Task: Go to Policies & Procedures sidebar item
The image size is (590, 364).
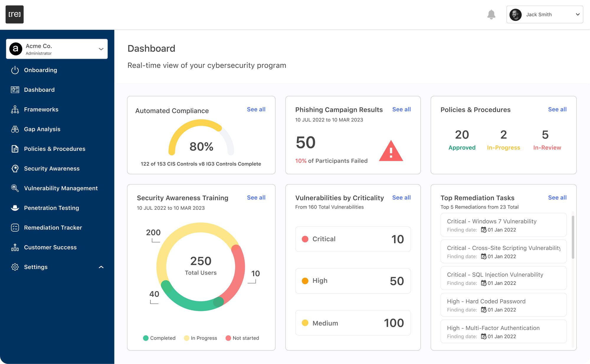Action: click(55, 149)
